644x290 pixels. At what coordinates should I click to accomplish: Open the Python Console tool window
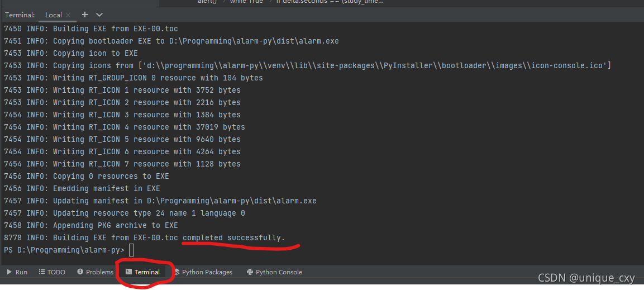click(x=274, y=272)
